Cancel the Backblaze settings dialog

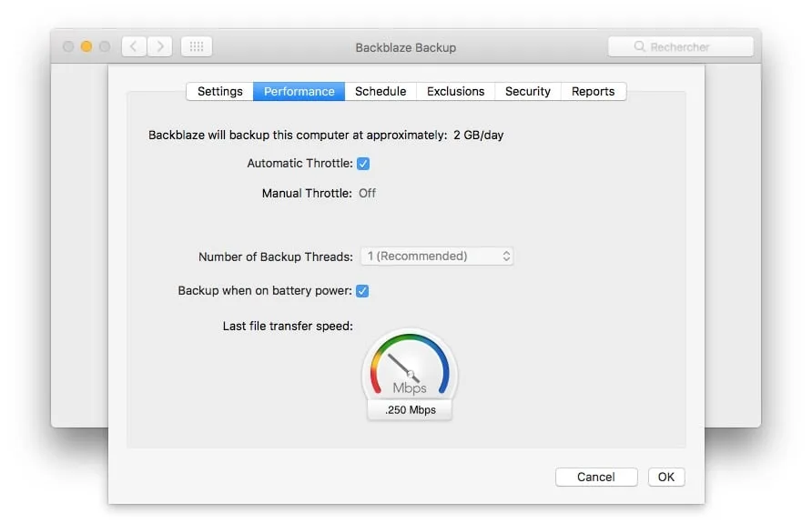(x=596, y=477)
